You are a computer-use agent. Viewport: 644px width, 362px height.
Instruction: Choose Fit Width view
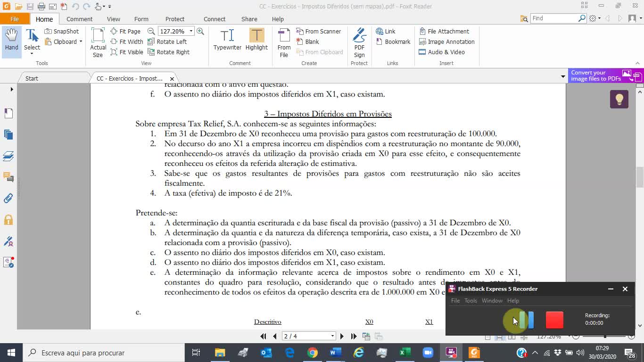click(x=126, y=41)
